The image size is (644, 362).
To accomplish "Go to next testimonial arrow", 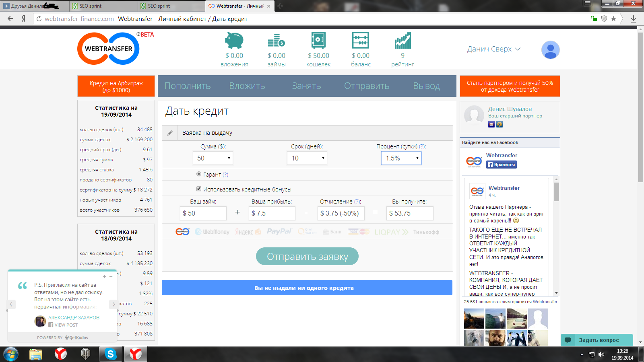I will [x=114, y=304].
